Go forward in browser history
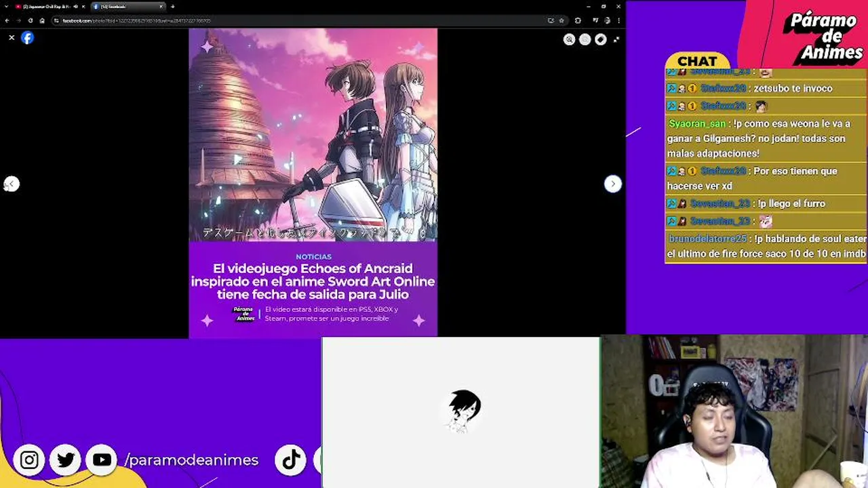This screenshot has height=488, width=868. click(x=18, y=20)
